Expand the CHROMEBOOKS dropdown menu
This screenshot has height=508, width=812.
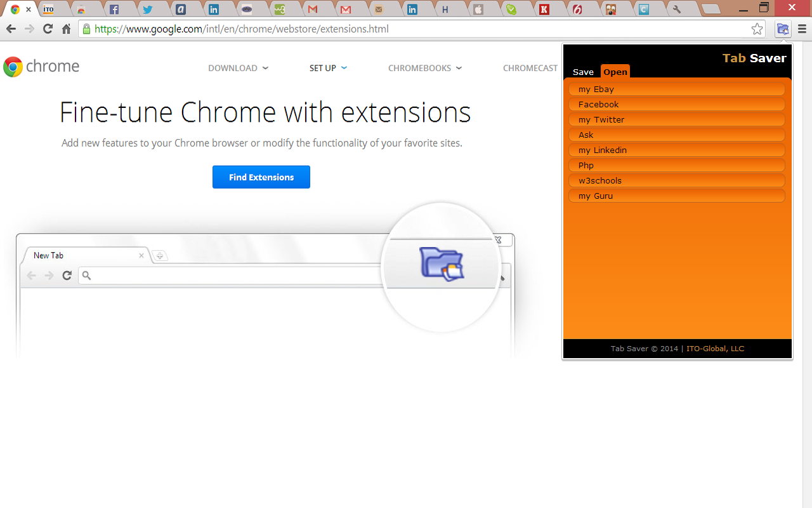tap(424, 68)
